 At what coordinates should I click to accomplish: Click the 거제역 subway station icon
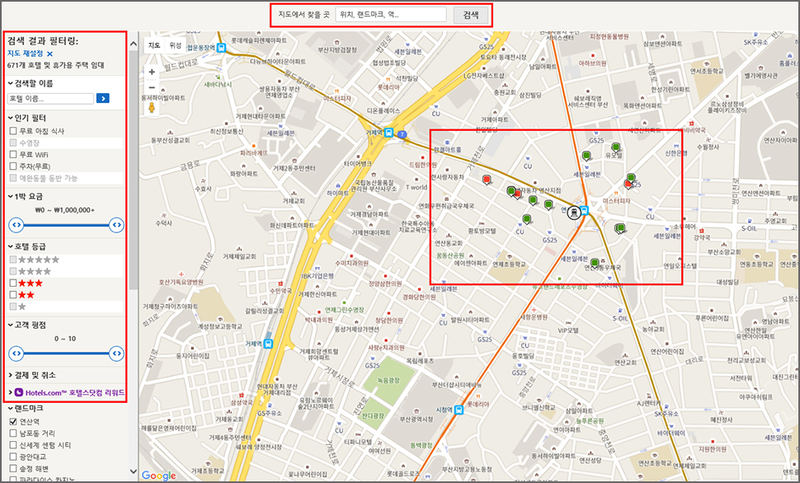coord(268,343)
